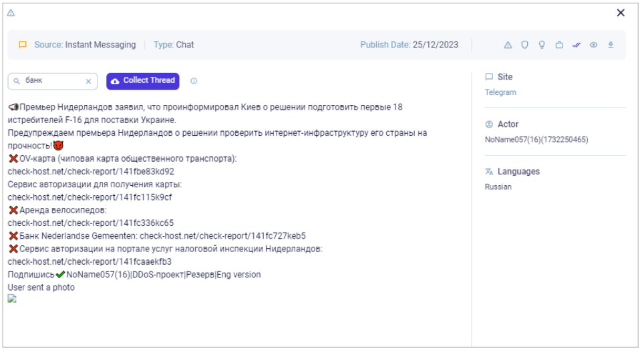Image resolution: width=644 pixels, height=351 pixels.
Task: Click the download icon in the toolbar
Action: 611,45
